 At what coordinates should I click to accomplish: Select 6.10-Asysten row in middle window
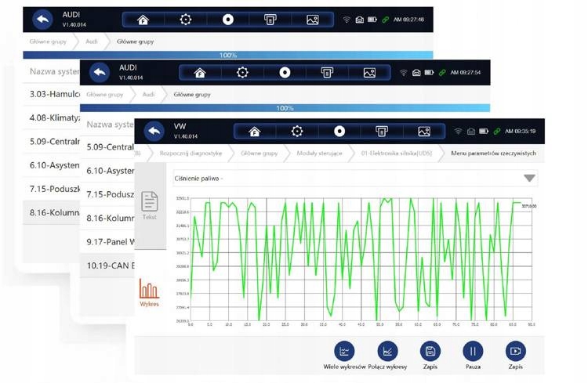(x=107, y=171)
